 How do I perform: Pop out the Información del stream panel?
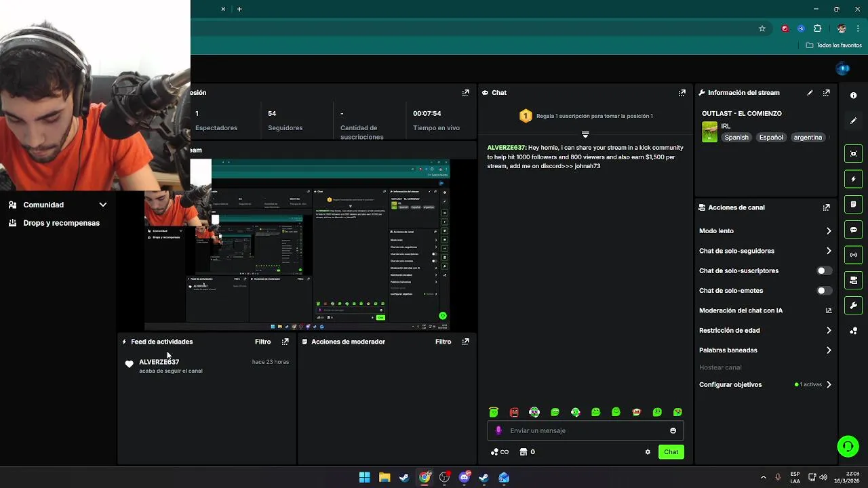[x=826, y=93]
